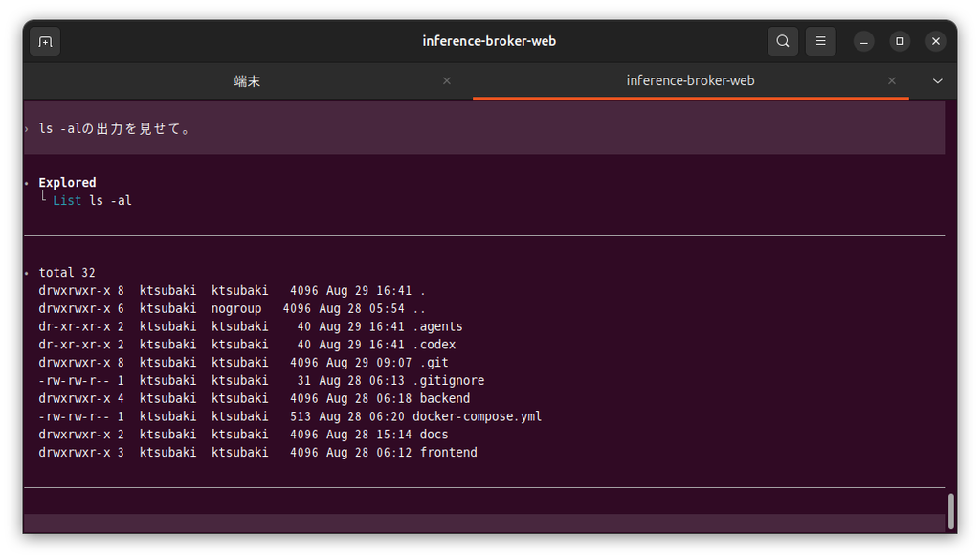Open the hamburger menu

click(x=820, y=41)
